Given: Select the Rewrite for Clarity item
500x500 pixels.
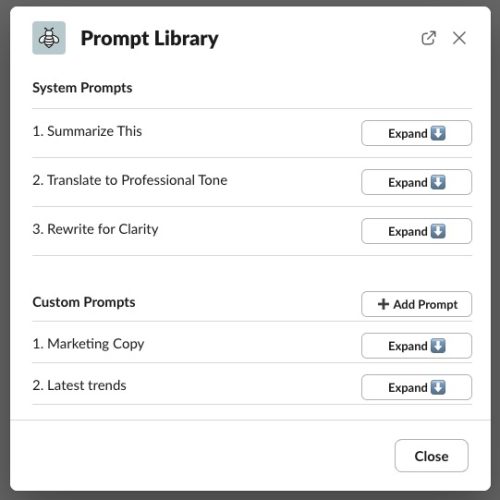Looking at the screenshot, I should pos(95,229).
